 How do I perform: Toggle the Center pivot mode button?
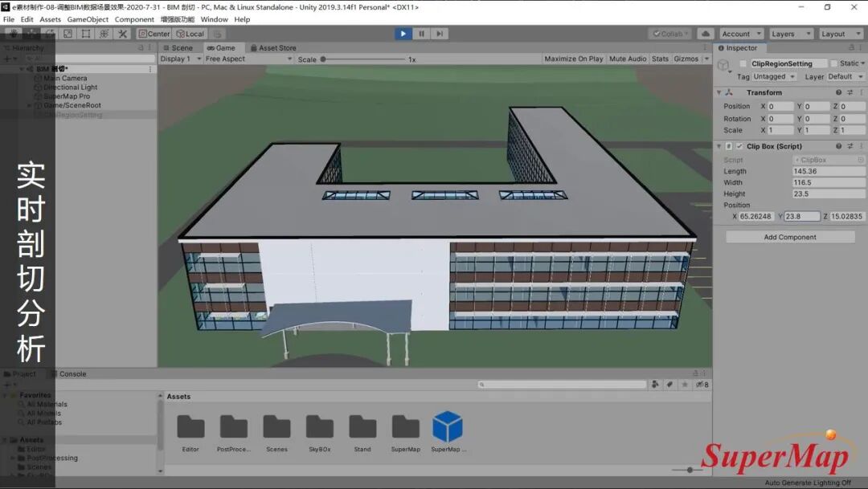(154, 34)
